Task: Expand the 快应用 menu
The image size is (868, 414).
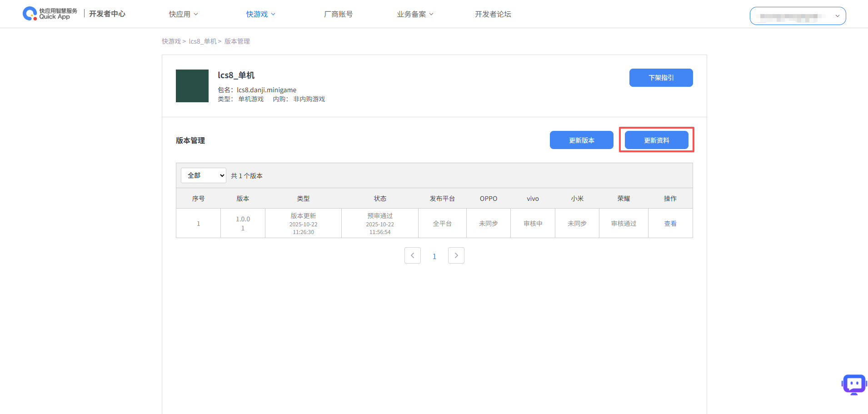Action: (183, 14)
